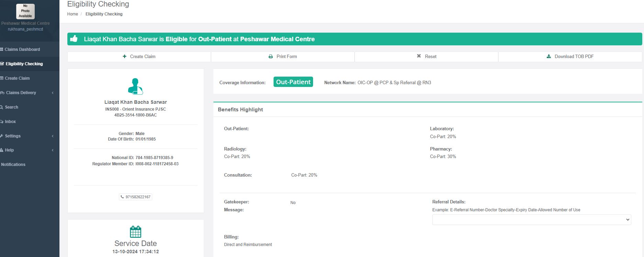This screenshot has height=257, width=644.
Task: Click the Out-Patient coverage badge
Action: coord(293,82)
